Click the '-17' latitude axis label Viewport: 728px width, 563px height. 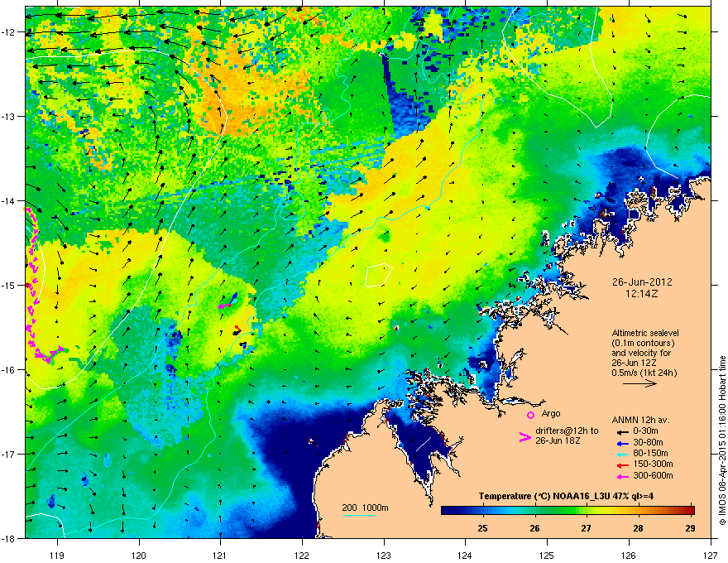[x=10, y=454]
